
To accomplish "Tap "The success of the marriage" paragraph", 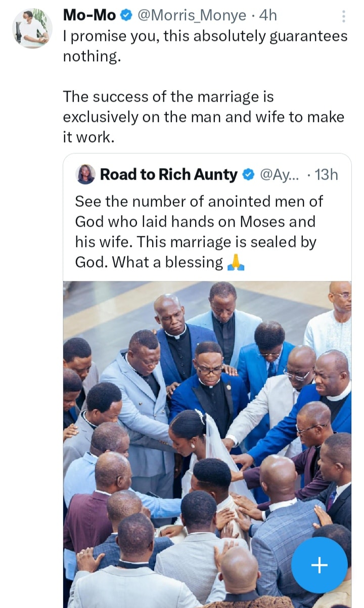I will (203, 117).
